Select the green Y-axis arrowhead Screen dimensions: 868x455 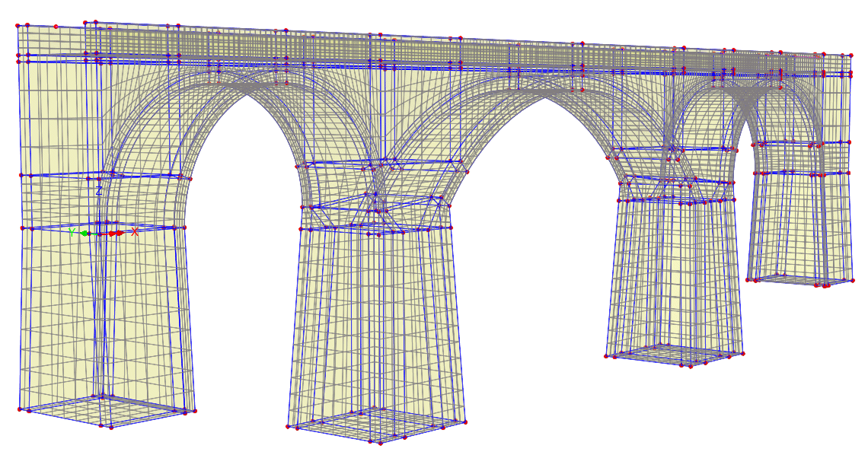(84, 233)
